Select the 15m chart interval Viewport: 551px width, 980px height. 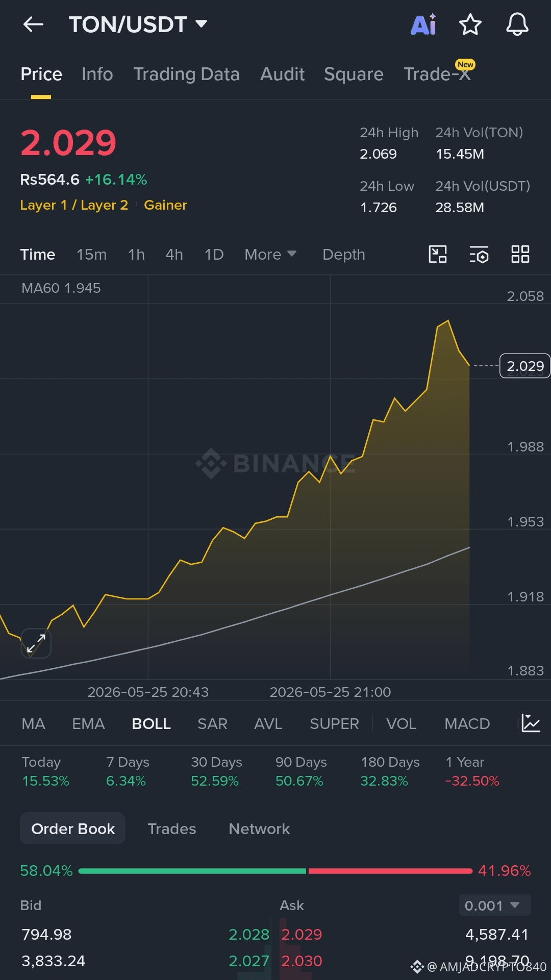[x=92, y=254]
